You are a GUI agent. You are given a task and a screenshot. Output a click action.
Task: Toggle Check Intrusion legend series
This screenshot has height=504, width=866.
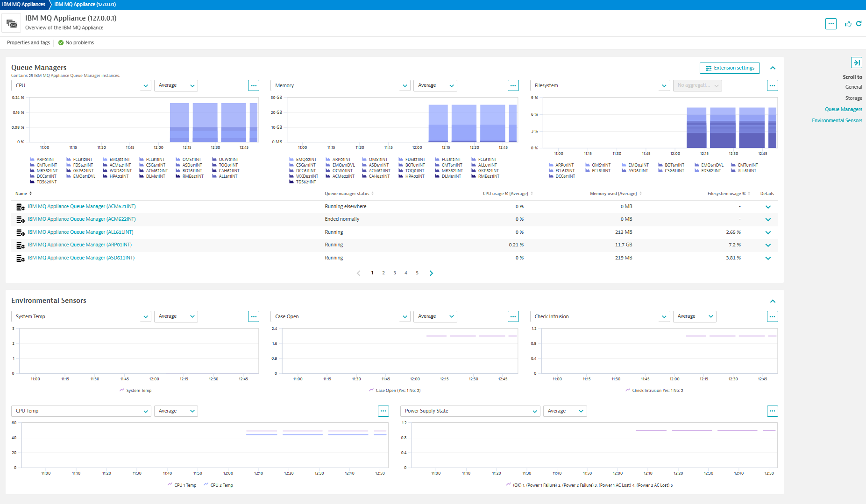point(654,390)
